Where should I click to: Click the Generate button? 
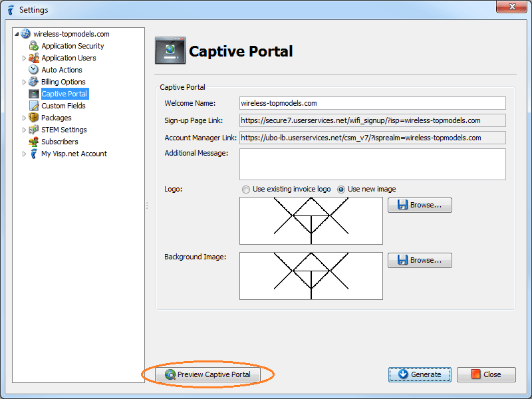420,374
